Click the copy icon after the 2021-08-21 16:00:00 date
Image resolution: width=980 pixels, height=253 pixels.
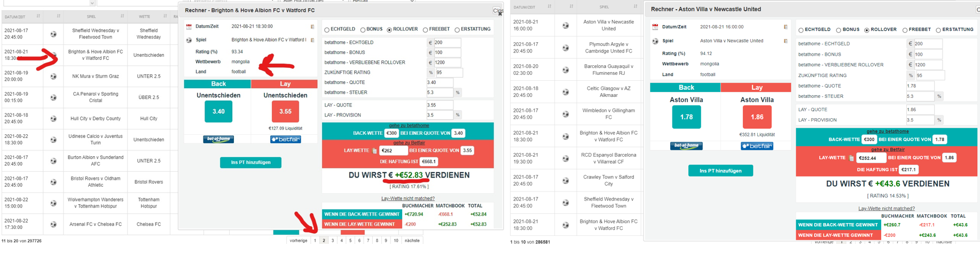[786, 27]
